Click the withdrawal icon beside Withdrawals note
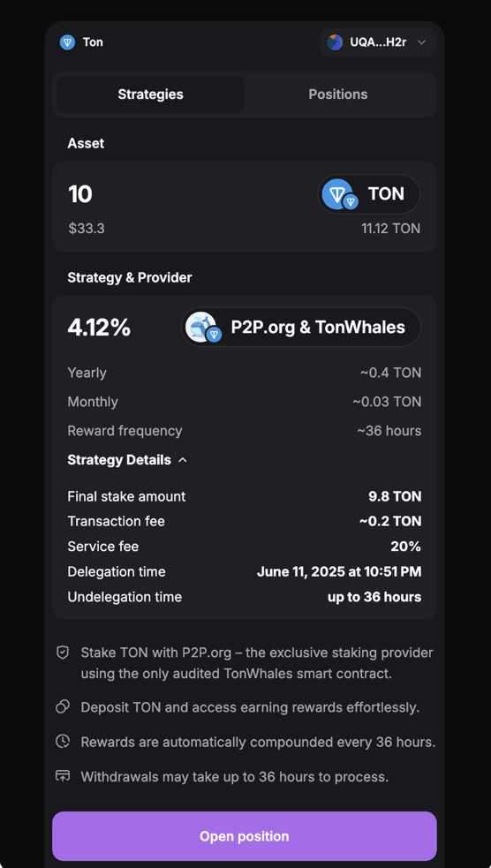The image size is (491, 868). pos(63,776)
